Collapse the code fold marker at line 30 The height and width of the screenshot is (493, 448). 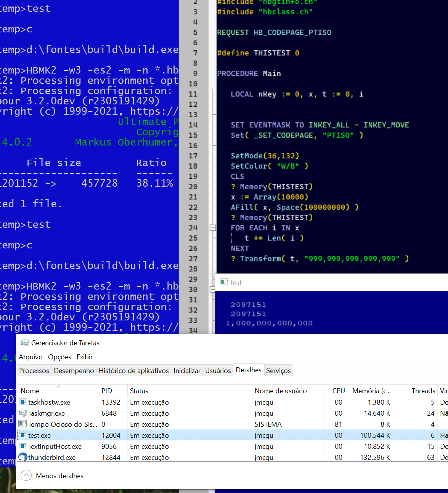213,290
